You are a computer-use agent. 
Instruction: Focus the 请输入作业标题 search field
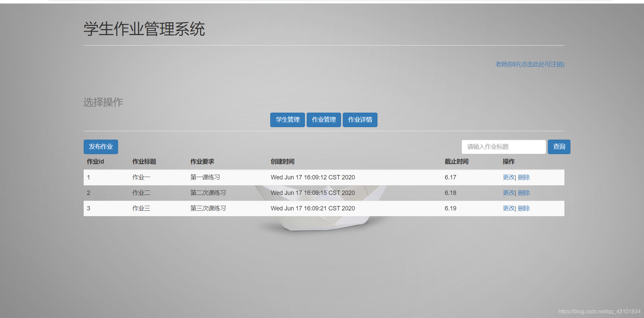coord(504,147)
